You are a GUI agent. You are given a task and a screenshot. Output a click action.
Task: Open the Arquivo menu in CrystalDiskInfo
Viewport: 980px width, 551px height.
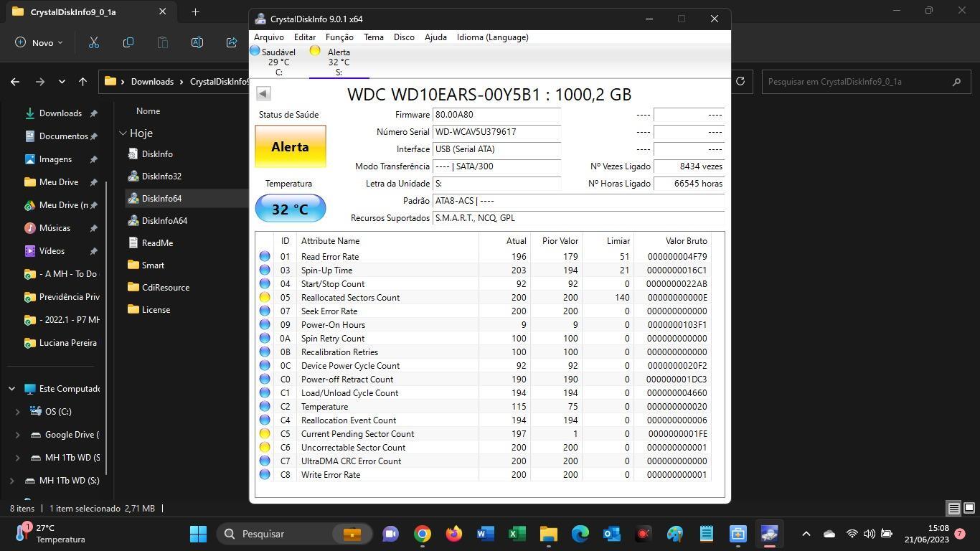(x=269, y=37)
